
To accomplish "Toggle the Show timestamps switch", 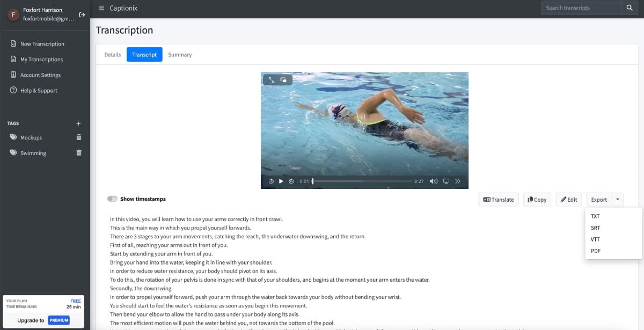I will coord(112,199).
